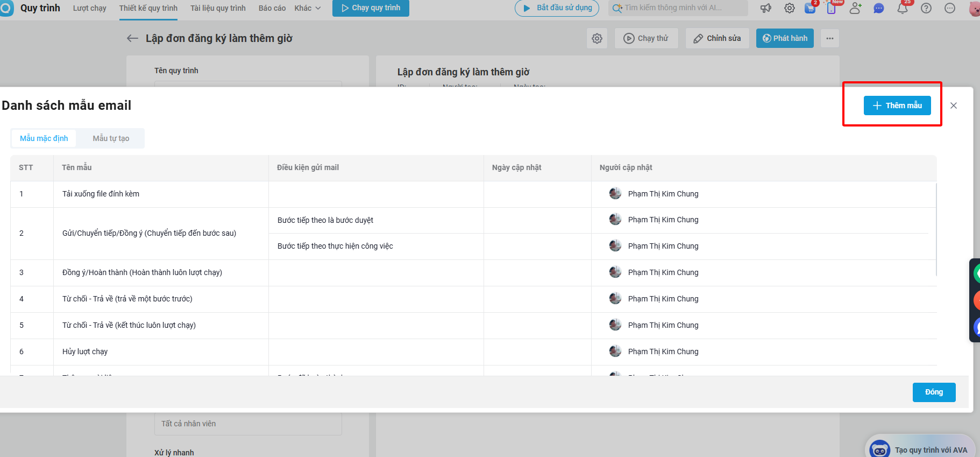Click the add user icon

(x=855, y=8)
